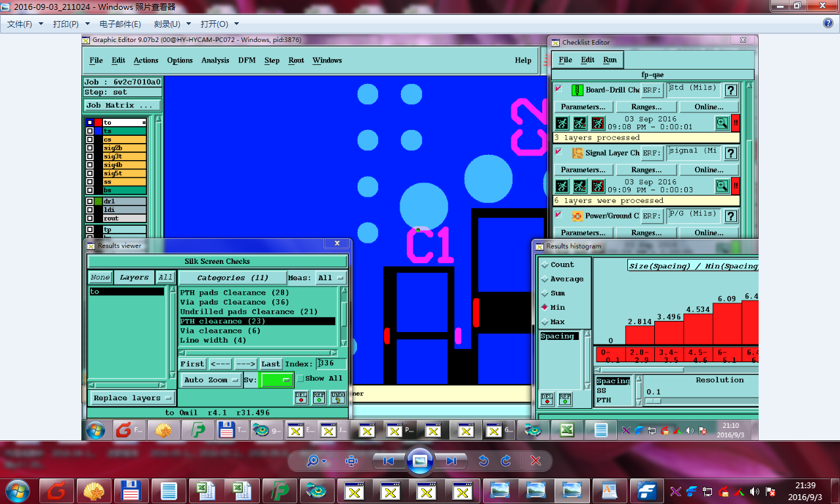Image resolution: width=840 pixels, height=504 pixels.
Task: Open the Analysis menu in Graphic Editor
Action: pyautogui.click(x=215, y=60)
